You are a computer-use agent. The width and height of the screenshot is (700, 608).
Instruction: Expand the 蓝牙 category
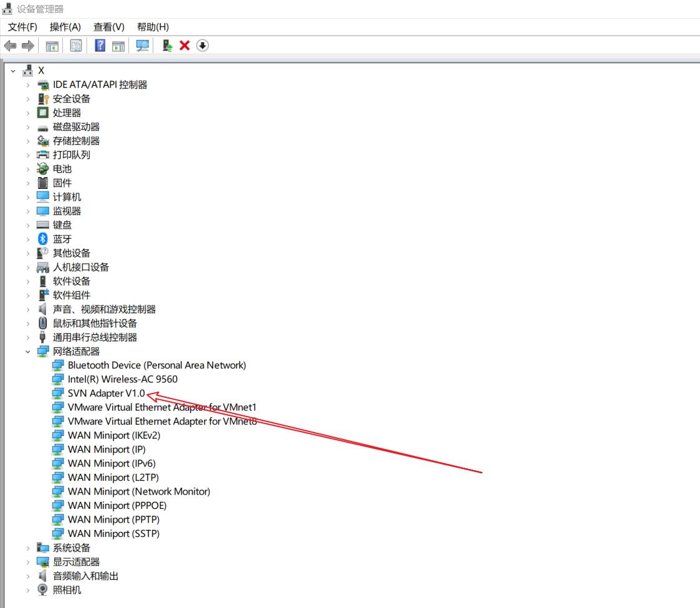[x=28, y=239]
